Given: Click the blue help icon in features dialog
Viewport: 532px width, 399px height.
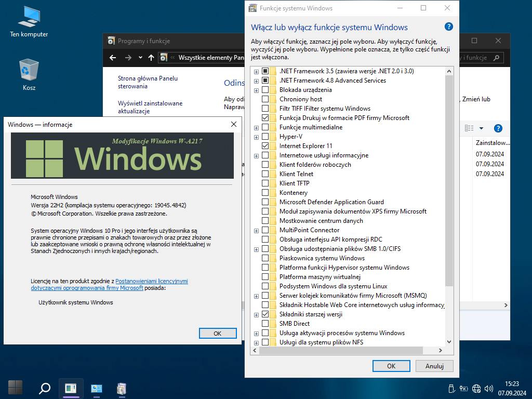Looking at the screenshot, I should [x=449, y=27].
